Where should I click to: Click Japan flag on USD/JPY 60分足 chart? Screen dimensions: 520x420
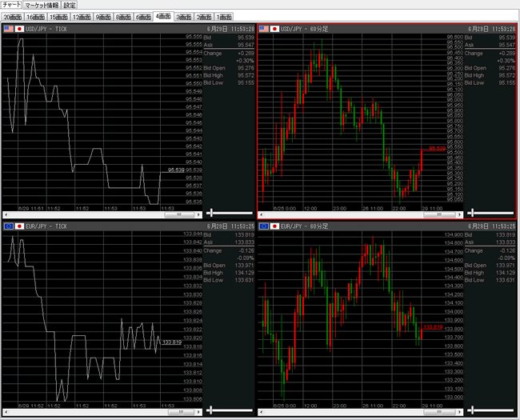[274, 29]
